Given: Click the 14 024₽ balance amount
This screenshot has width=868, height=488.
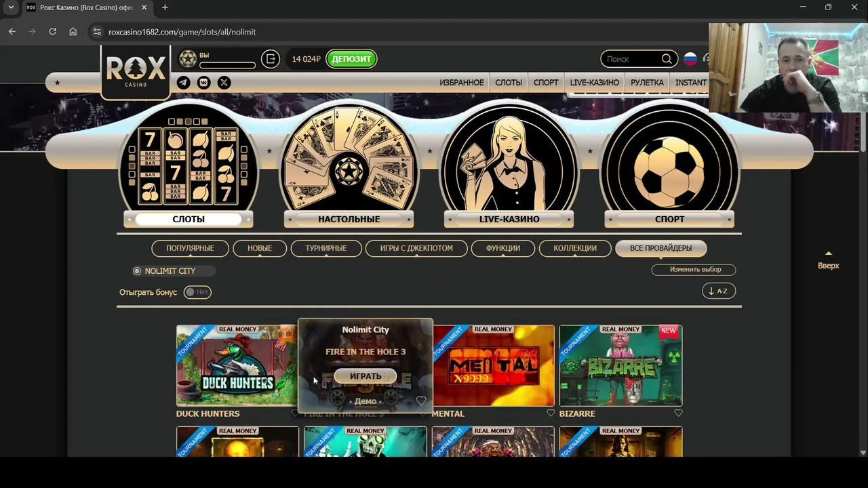Looking at the screenshot, I should click(x=306, y=59).
